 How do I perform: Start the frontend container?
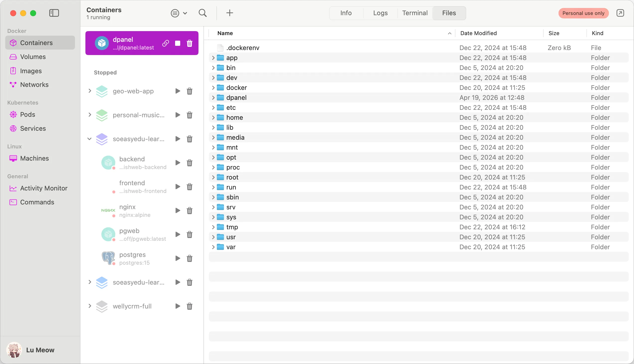[178, 187]
